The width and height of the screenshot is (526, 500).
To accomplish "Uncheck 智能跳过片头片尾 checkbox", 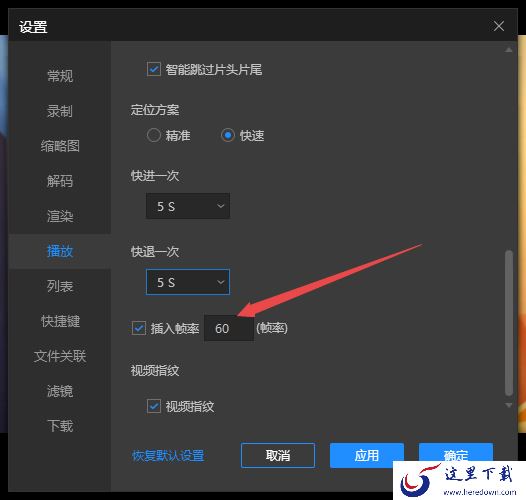I will coord(154,69).
